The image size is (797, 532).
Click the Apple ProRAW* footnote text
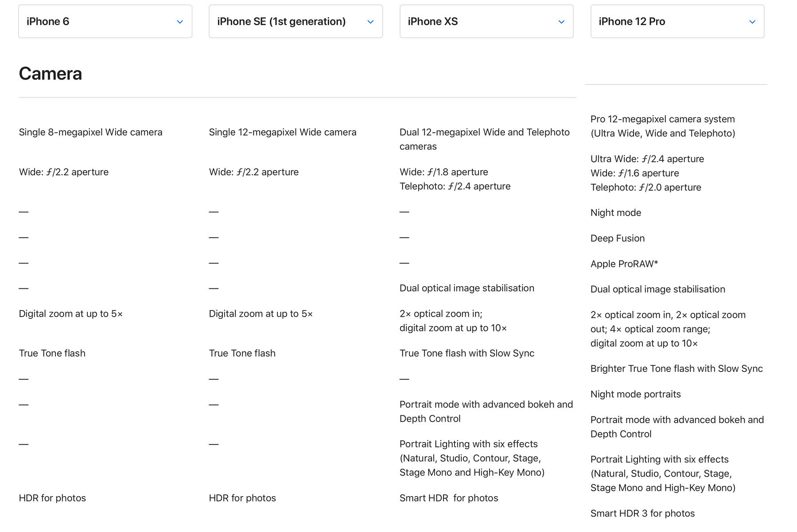pos(624,264)
